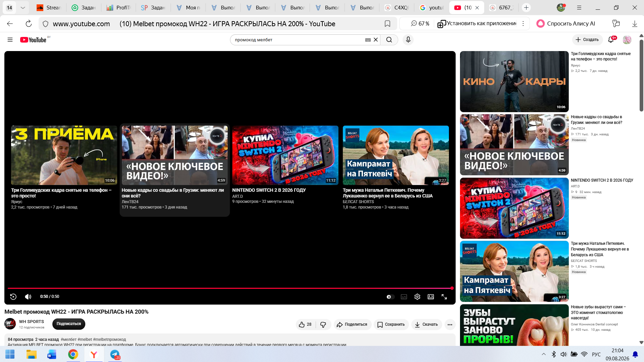The image size is (644, 362).
Task: Open the Create menu
Action: click(x=587, y=40)
